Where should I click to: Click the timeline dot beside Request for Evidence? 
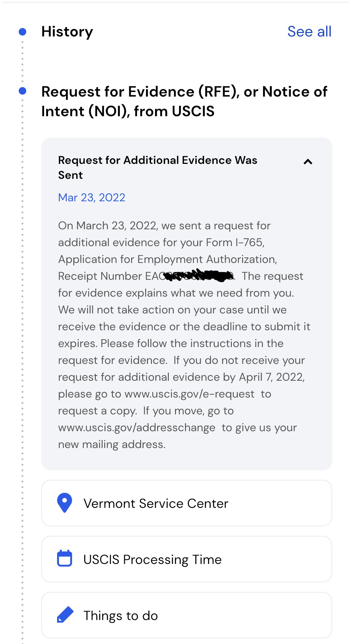click(22, 91)
